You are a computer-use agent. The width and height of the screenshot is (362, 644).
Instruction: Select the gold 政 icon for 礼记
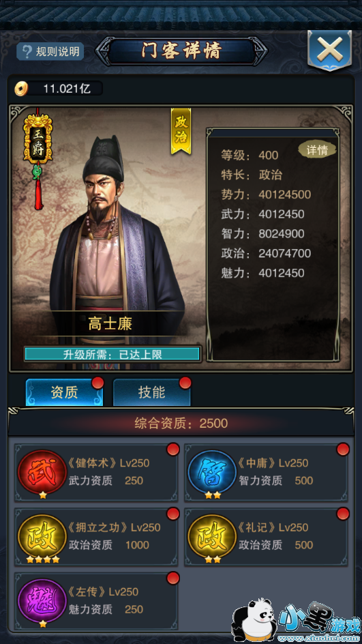click(212, 536)
